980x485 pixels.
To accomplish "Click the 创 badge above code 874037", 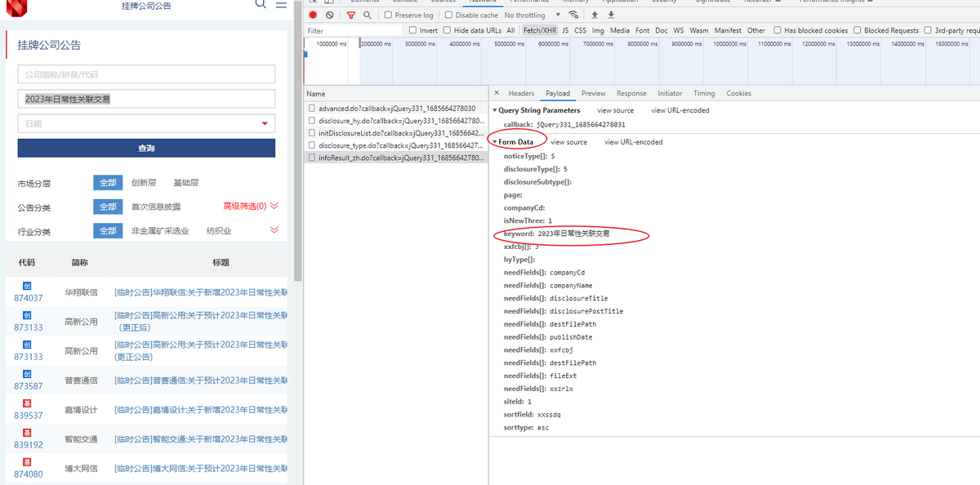I will pyautogui.click(x=27, y=286).
